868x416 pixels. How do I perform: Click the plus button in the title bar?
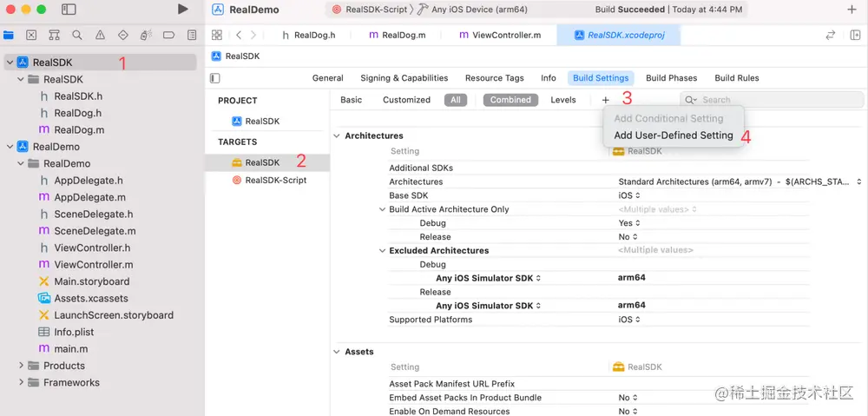(x=852, y=10)
